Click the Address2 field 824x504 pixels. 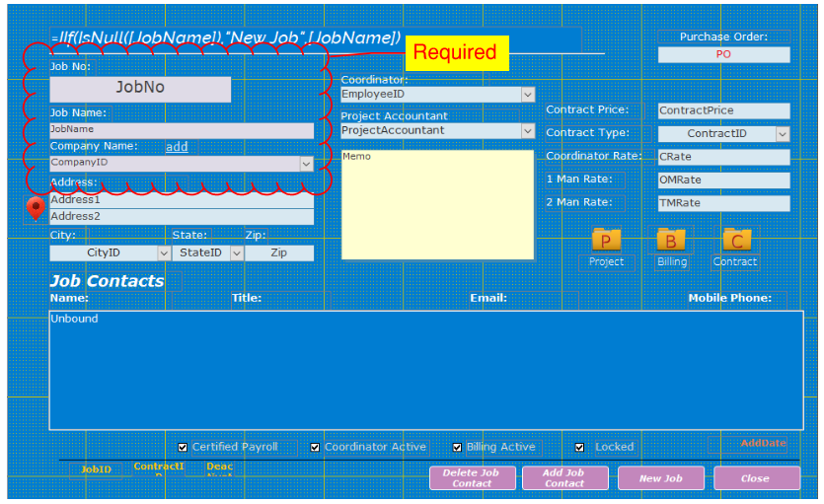(x=182, y=216)
